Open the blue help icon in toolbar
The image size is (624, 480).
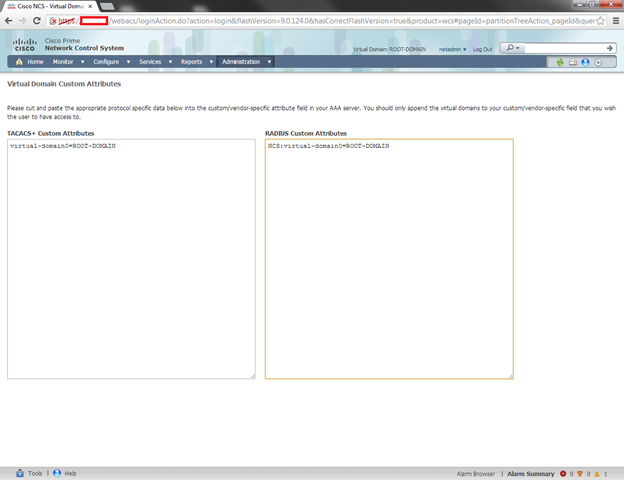[585, 62]
